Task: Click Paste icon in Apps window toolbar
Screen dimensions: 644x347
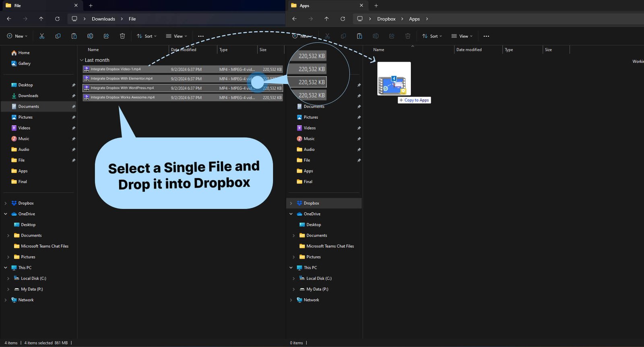Action: (359, 36)
